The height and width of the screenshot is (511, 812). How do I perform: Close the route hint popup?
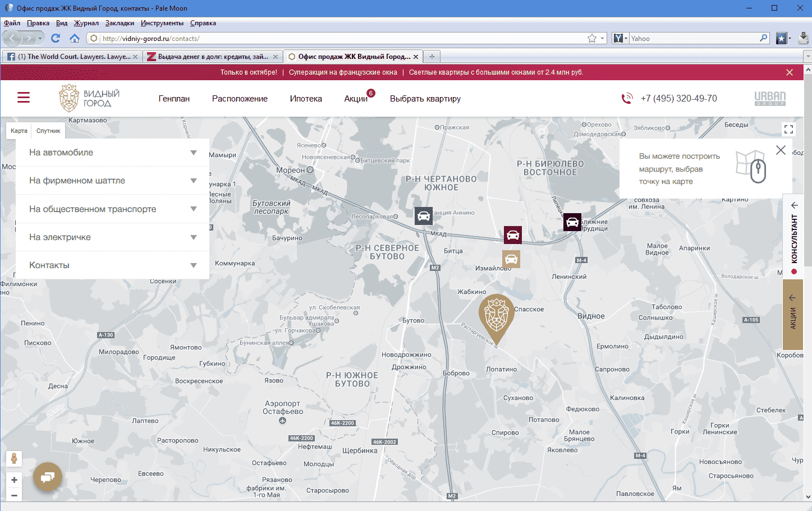781,150
